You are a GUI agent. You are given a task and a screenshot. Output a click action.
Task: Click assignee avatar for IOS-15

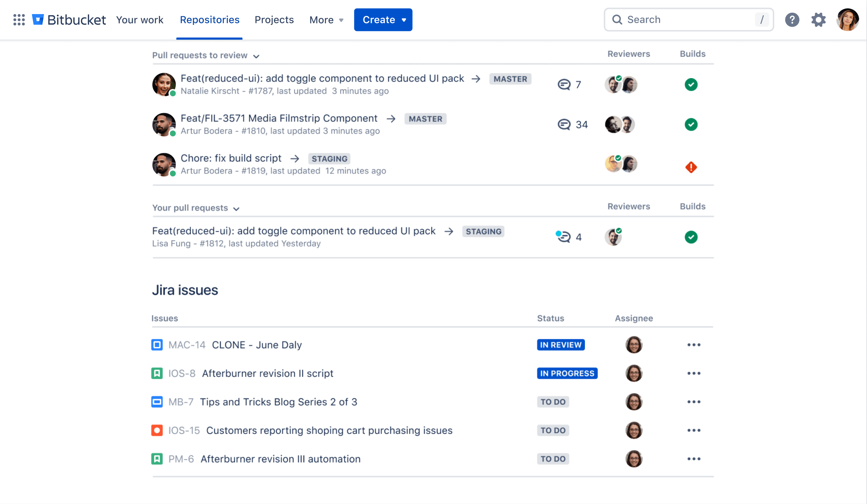pos(634,430)
